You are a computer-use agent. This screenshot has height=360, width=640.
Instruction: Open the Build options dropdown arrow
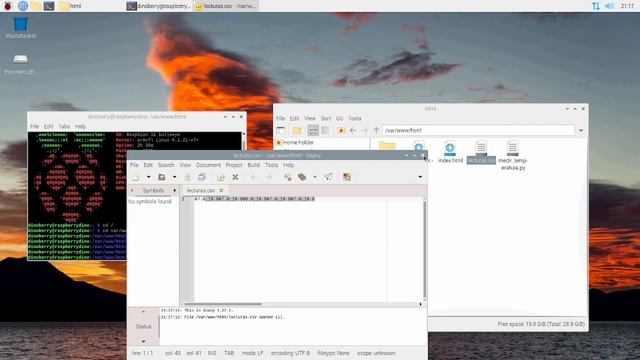pos(315,177)
